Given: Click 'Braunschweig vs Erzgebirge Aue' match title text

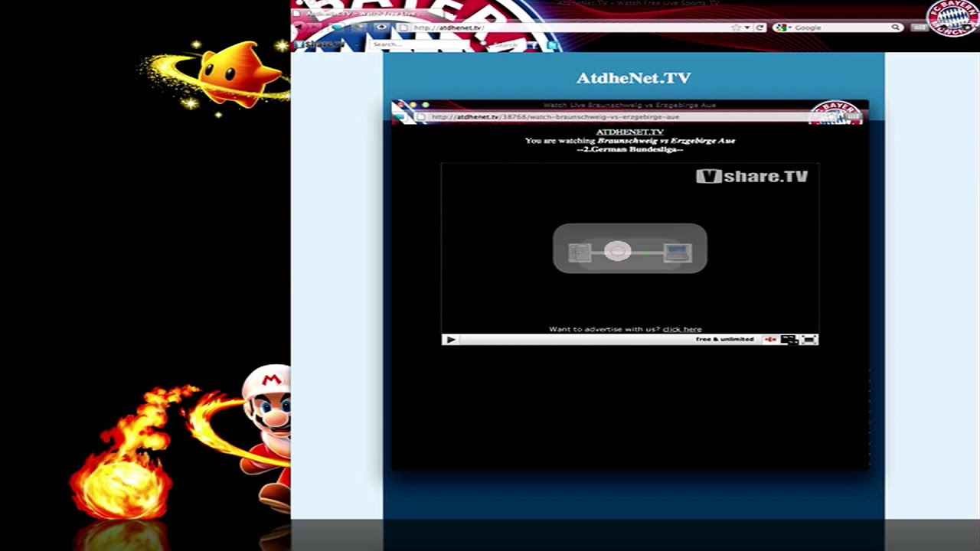Looking at the screenshot, I should (666, 141).
